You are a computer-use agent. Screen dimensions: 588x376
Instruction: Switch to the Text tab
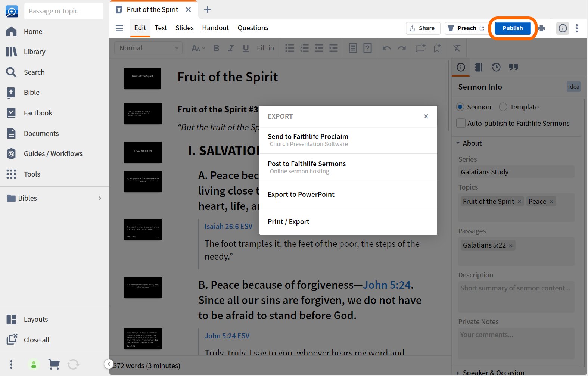click(x=161, y=28)
